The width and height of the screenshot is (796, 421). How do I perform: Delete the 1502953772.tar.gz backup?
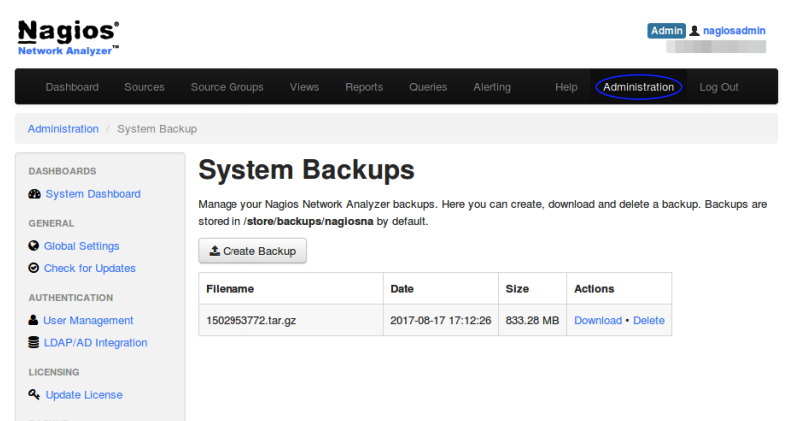click(648, 320)
